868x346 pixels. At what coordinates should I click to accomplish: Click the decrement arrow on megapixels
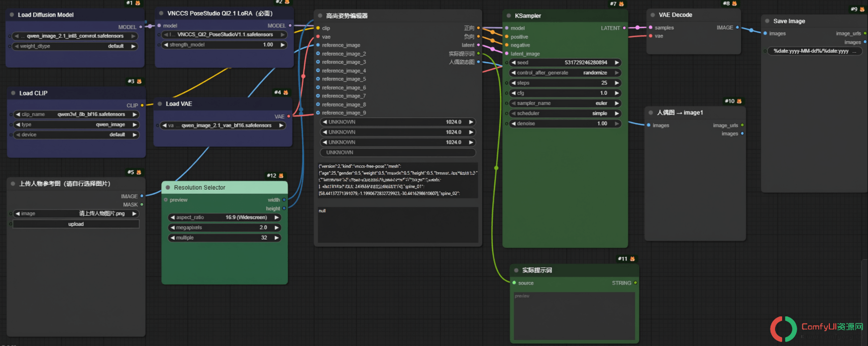tap(173, 227)
